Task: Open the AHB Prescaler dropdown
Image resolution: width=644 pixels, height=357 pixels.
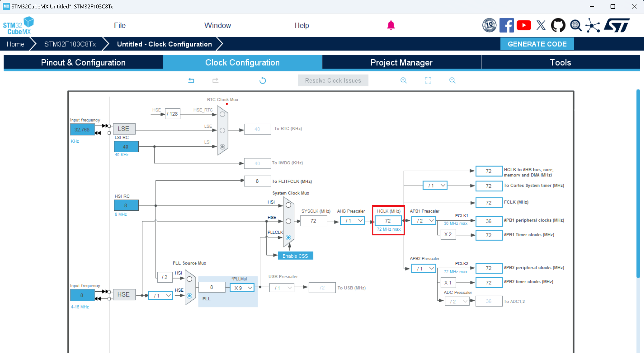Action: (352, 221)
